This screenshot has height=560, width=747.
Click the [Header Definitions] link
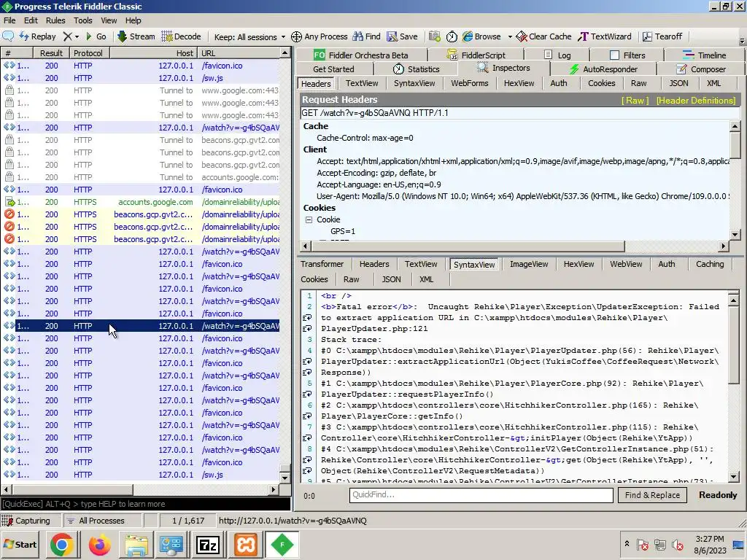point(696,101)
